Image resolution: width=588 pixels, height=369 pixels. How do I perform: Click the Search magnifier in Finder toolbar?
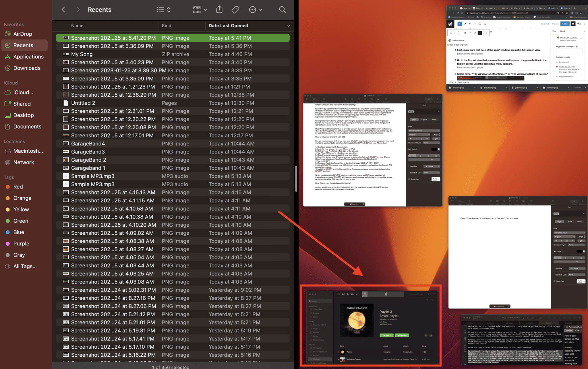tap(282, 9)
